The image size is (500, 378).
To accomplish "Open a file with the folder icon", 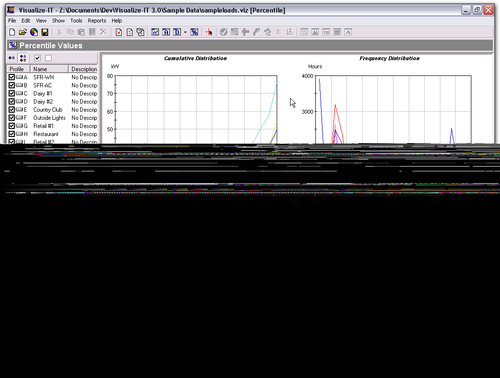I will tap(23, 32).
